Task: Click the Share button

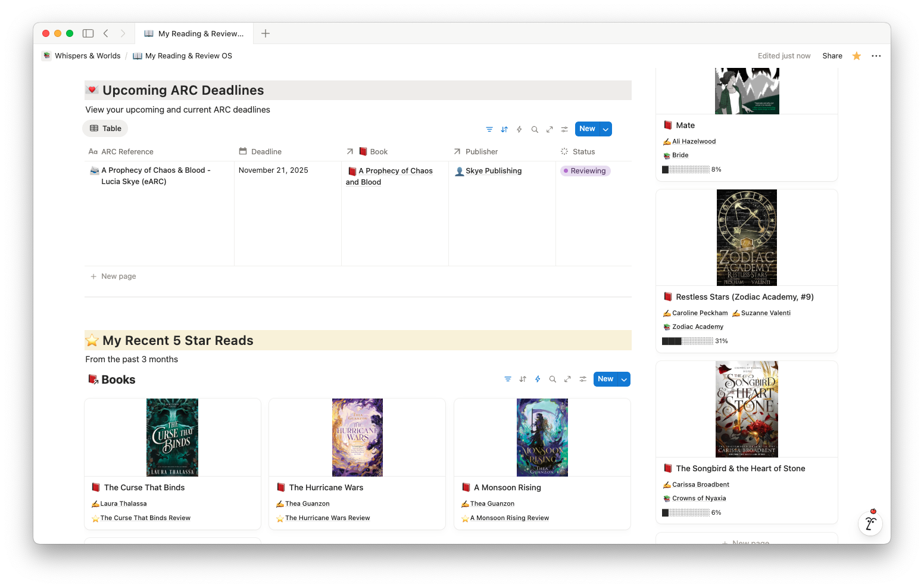Action: tap(832, 56)
